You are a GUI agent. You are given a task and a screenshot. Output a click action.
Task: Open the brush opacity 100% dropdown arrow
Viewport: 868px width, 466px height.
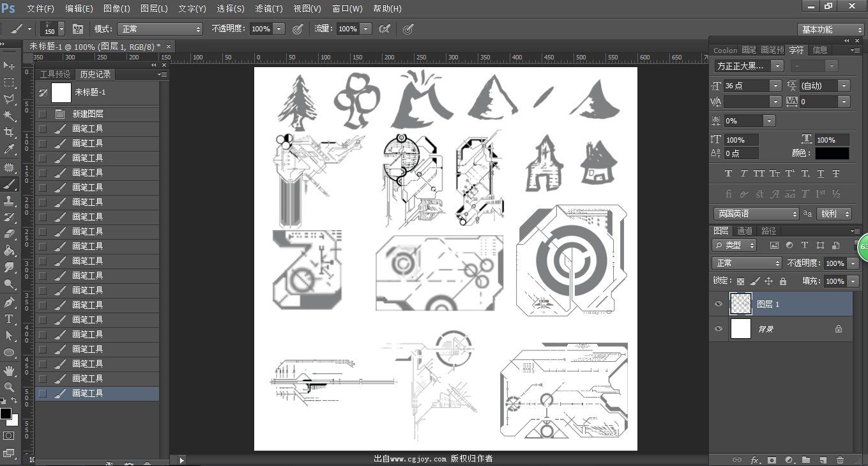pyautogui.click(x=279, y=29)
